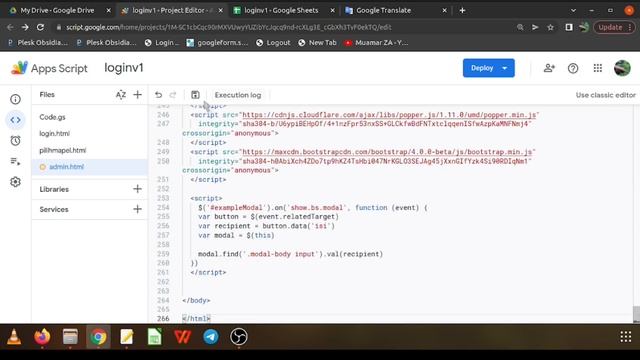Click bootstrap.min.js script URL in code

click(387, 152)
